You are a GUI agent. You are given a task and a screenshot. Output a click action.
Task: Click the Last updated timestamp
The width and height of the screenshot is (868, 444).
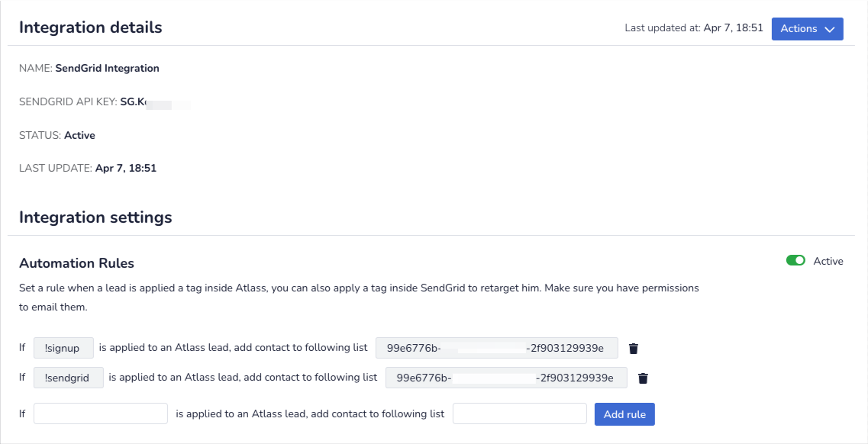click(694, 27)
